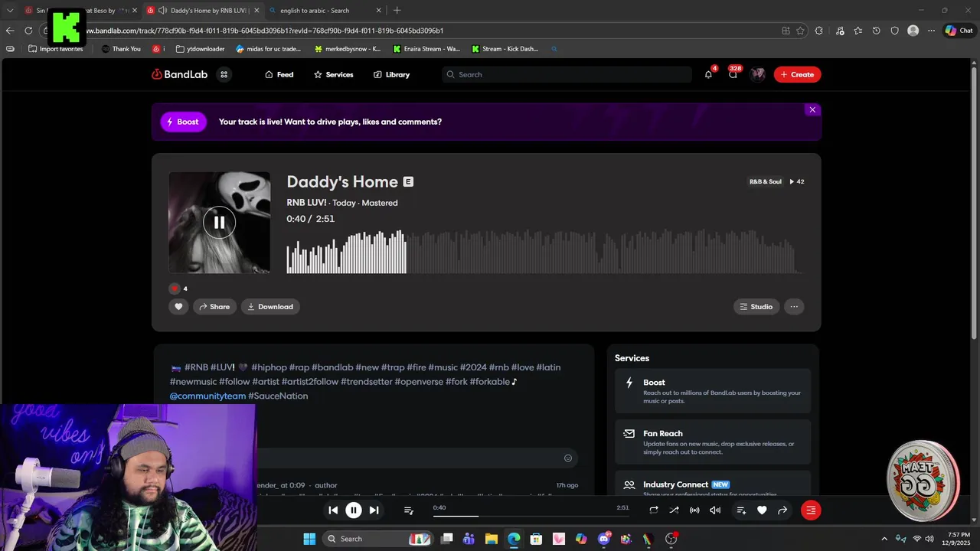980x551 pixels.
Task: Click the browser address bar URL
Action: [x=263, y=31]
